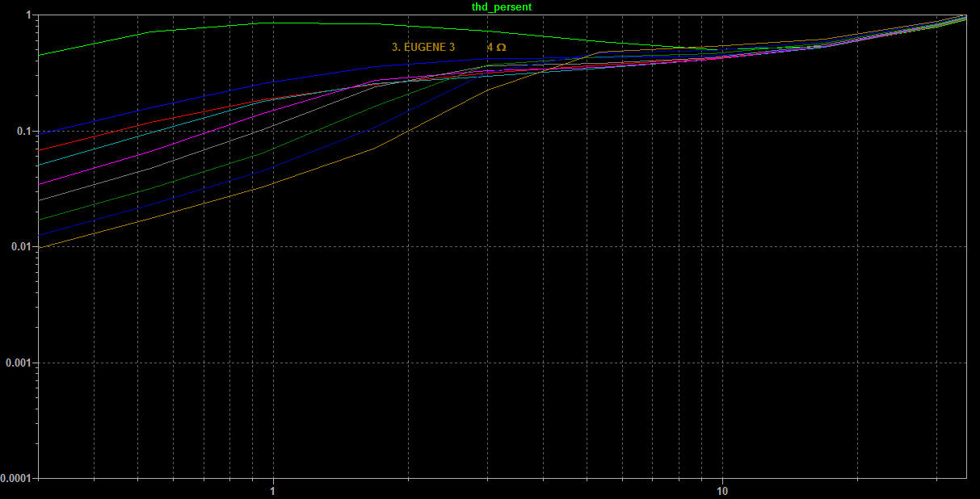Select the "4 Ω" text annotation
Image resolution: width=980 pixels, height=499 pixels.
pyautogui.click(x=496, y=48)
